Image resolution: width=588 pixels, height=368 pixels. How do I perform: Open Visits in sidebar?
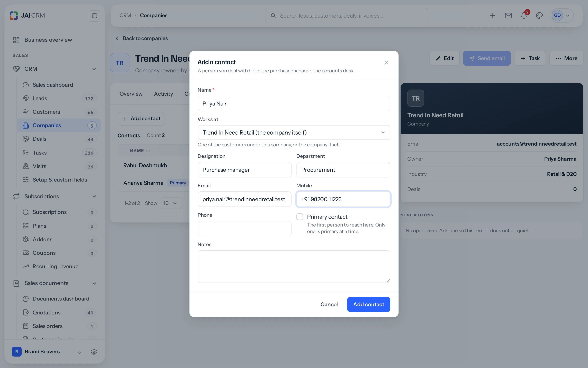(59, 166)
